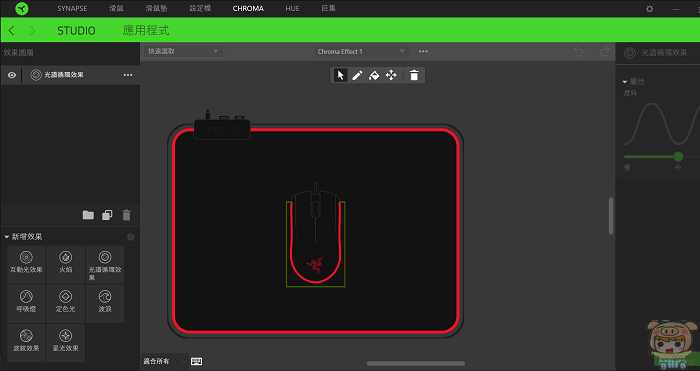This screenshot has width=700, height=371.
Task: Switch to the 滑鼠墊 tab
Action: coord(156,8)
